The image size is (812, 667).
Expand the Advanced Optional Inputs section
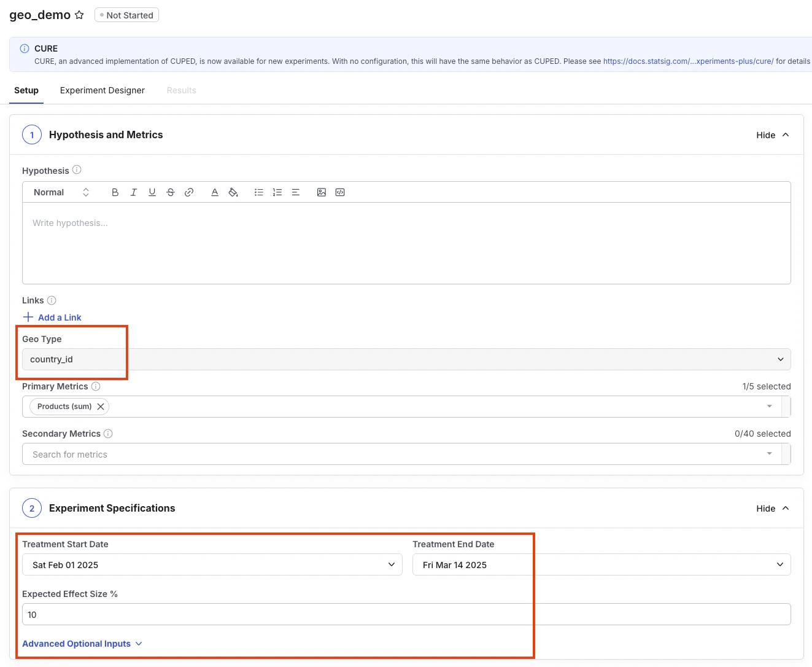[x=82, y=644]
